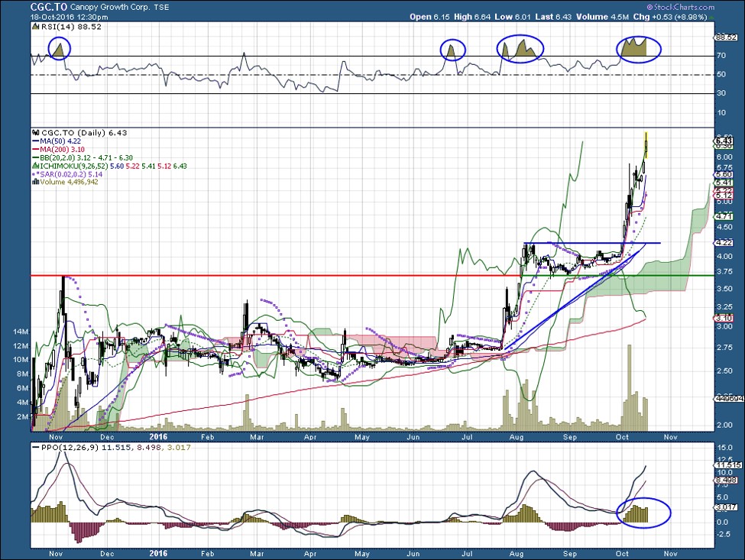Click the -2.5 level on PPO axis
The height and width of the screenshot is (560, 745).
click(x=723, y=534)
